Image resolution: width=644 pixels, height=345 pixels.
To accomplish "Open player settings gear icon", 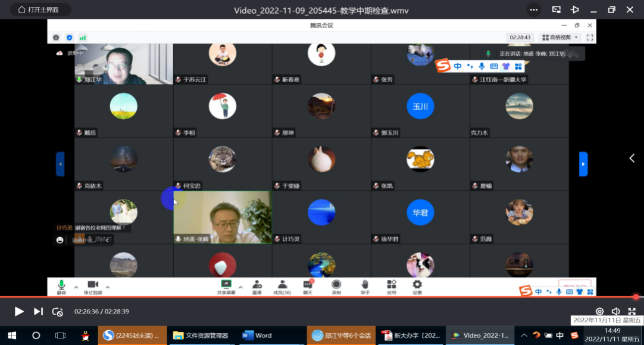I will [x=599, y=311].
